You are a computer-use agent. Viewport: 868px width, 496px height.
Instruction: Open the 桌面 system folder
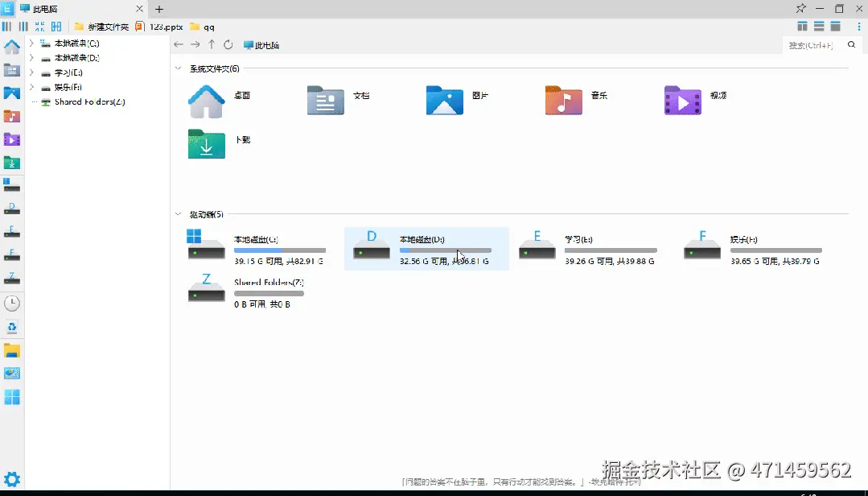click(220, 101)
